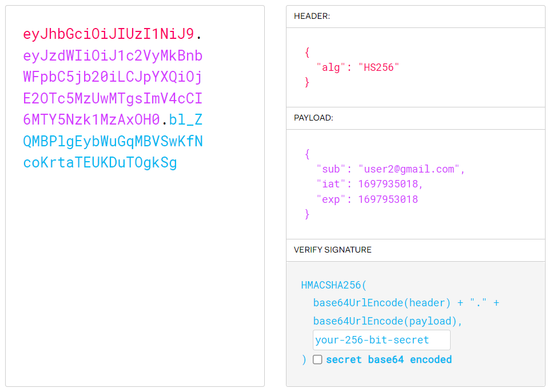Click the "alg": "HS256" line
Viewport: 549px width, 392px height.
click(x=357, y=67)
